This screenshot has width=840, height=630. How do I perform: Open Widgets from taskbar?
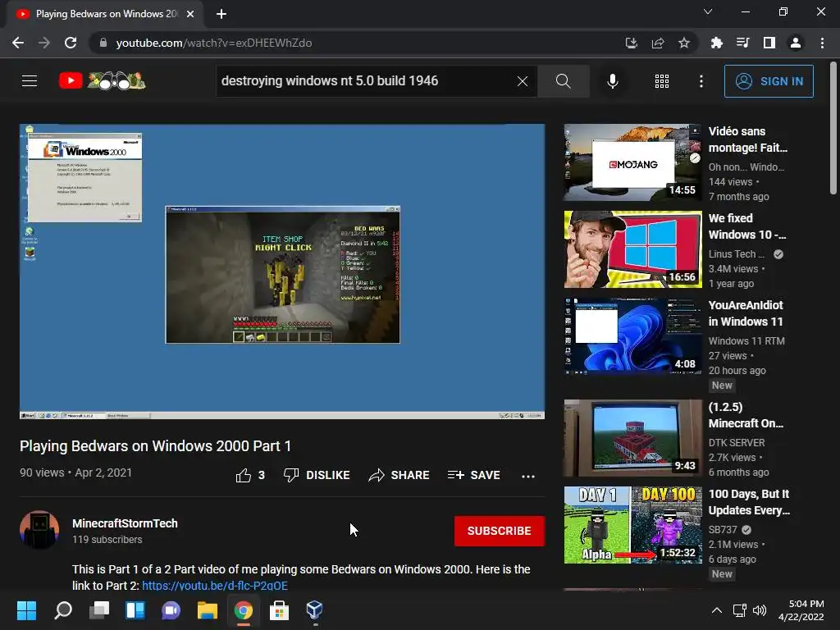click(x=135, y=610)
